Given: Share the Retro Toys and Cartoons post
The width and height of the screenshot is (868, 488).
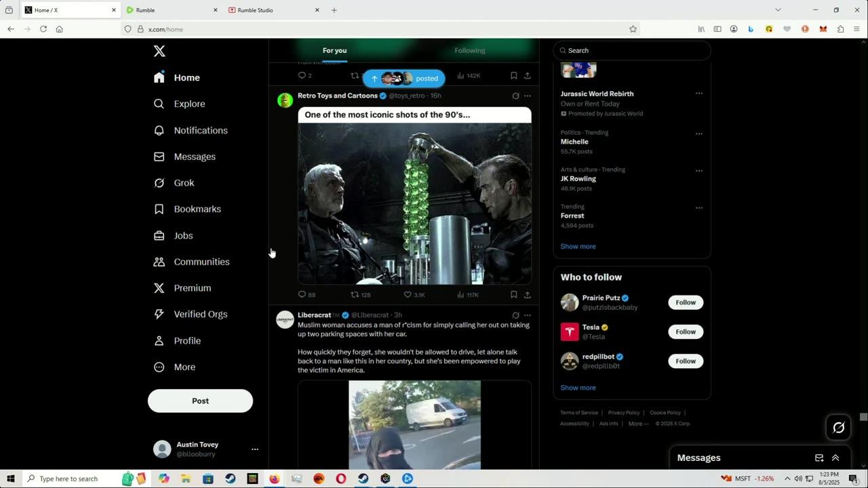Looking at the screenshot, I should (528, 295).
